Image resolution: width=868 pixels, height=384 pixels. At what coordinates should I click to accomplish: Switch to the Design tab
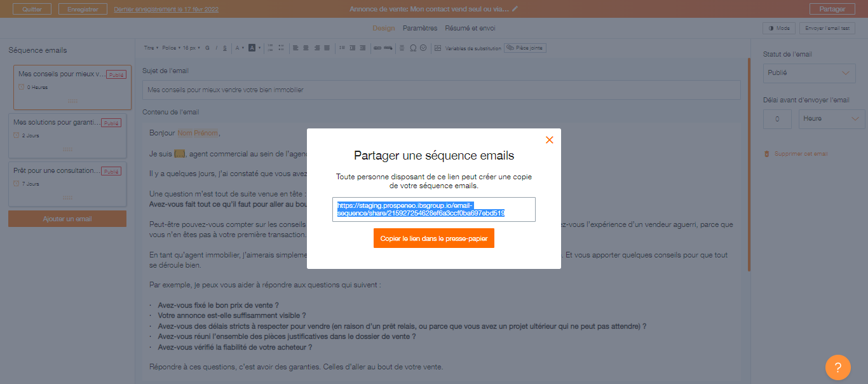click(x=384, y=28)
